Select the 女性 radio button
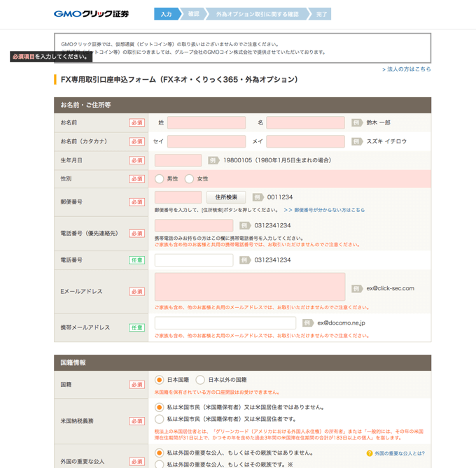This screenshot has width=476, height=468. click(x=189, y=179)
